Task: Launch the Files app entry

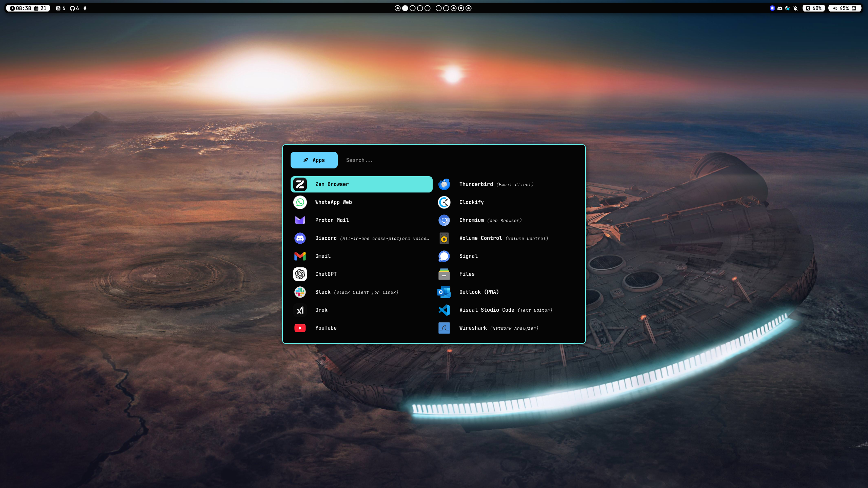Action: (506, 274)
